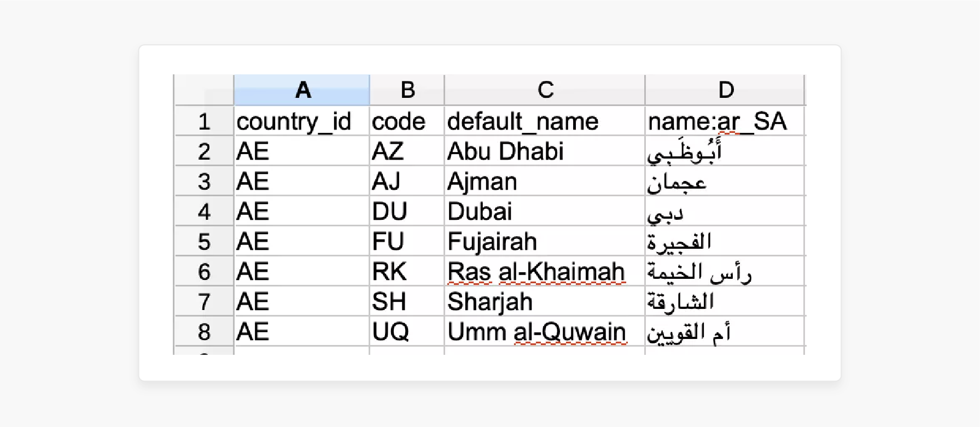Select column B header
This screenshot has width=980, height=427.
coord(407,89)
